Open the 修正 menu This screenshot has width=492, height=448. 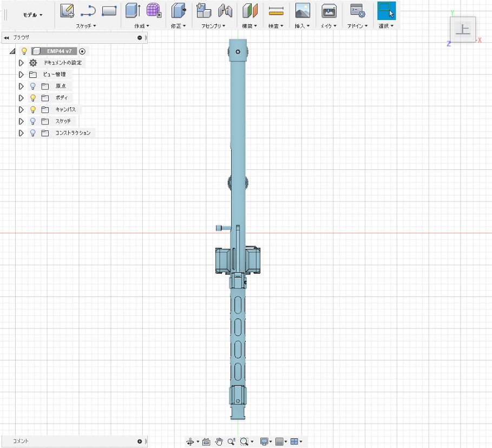click(178, 26)
